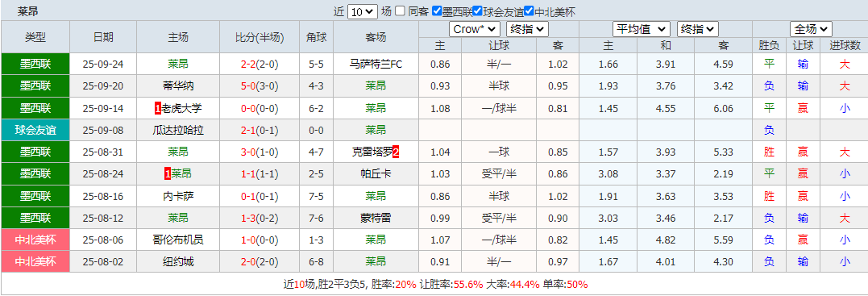Click the 1-0(0-0) score vs 哥伦布机员
The width and height of the screenshot is (868, 296).
point(260,240)
